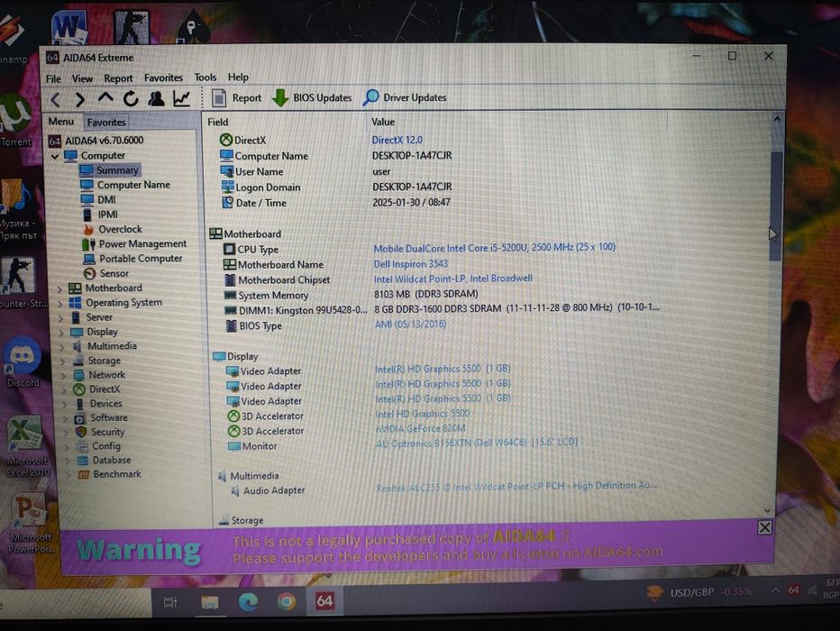This screenshot has height=631, width=840.
Task: Open the View menu
Action: tap(83, 78)
